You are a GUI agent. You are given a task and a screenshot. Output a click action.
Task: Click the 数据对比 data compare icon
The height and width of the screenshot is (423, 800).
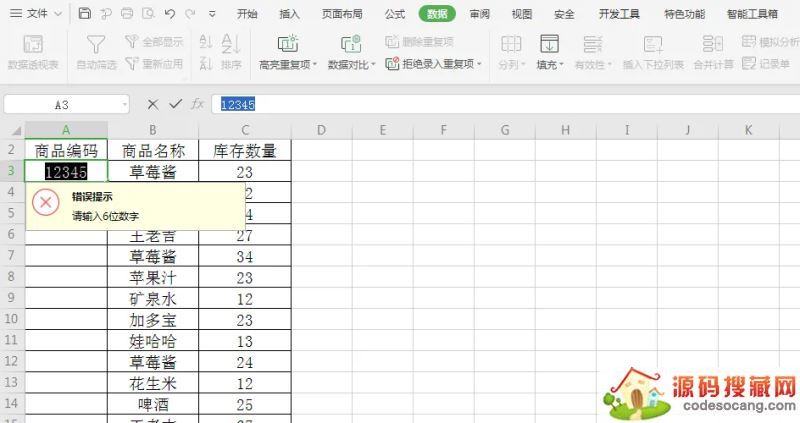[x=351, y=44]
